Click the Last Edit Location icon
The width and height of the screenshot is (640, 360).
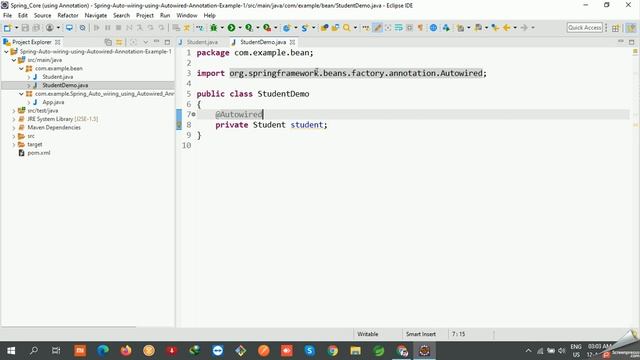[x=495, y=28]
